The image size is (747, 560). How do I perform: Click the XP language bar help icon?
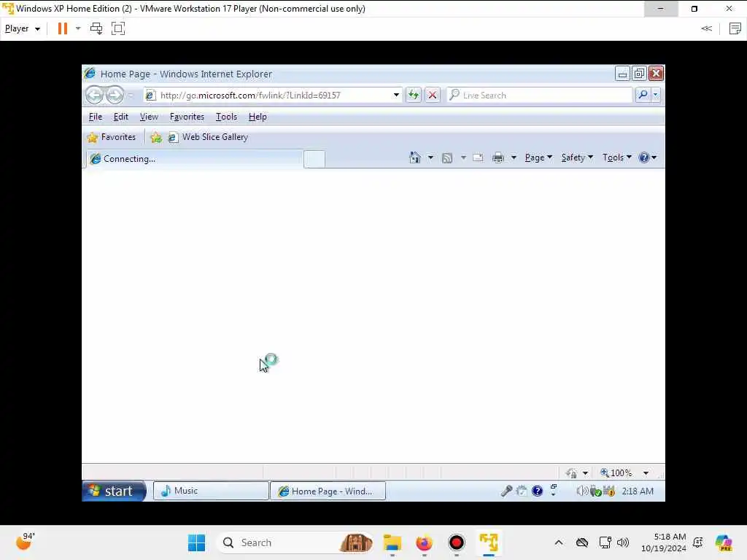pyautogui.click(x=537, y=491)
